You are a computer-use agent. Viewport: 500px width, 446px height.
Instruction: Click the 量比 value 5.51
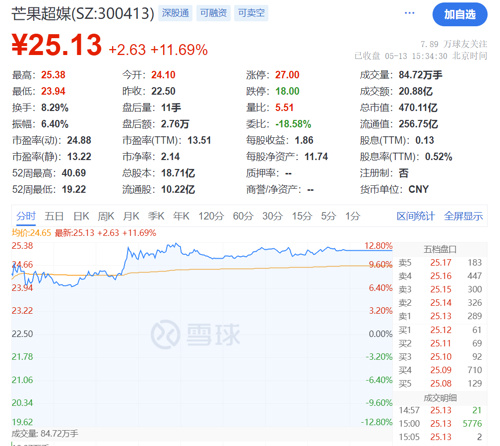coord(284,108)
